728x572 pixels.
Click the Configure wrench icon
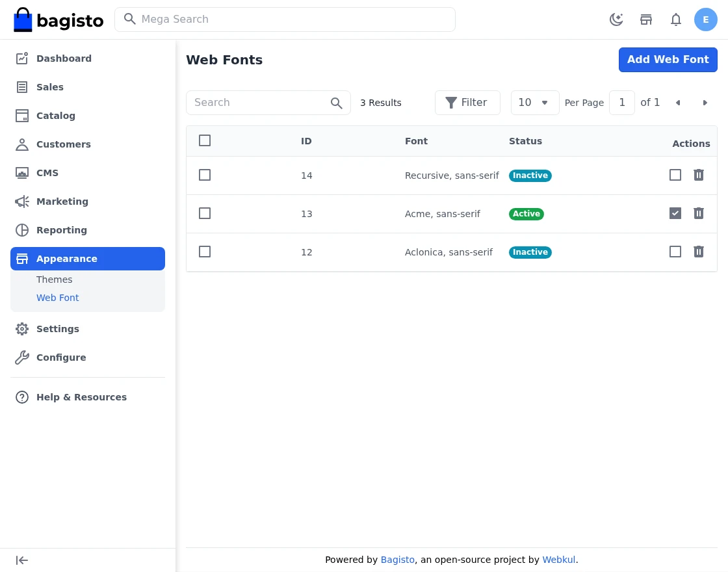[22, 357]
